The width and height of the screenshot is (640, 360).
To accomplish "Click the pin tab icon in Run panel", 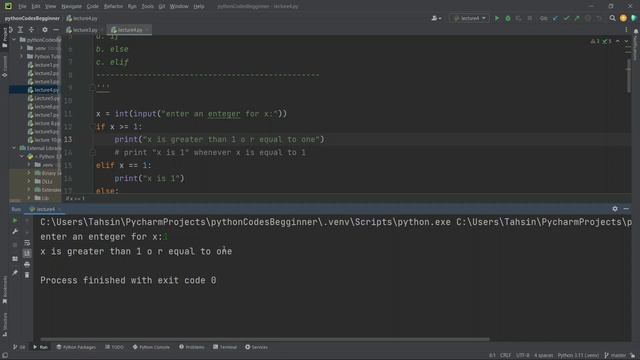I will pos(15,272).
